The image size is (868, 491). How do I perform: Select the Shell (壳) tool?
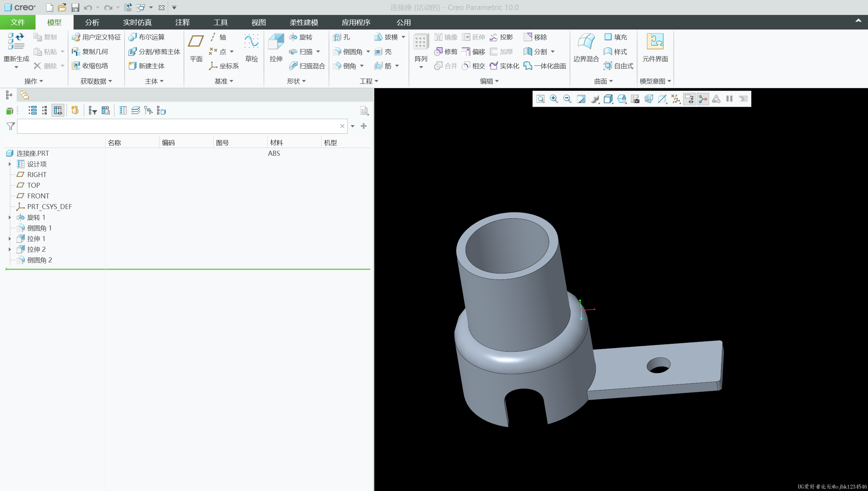383,52
